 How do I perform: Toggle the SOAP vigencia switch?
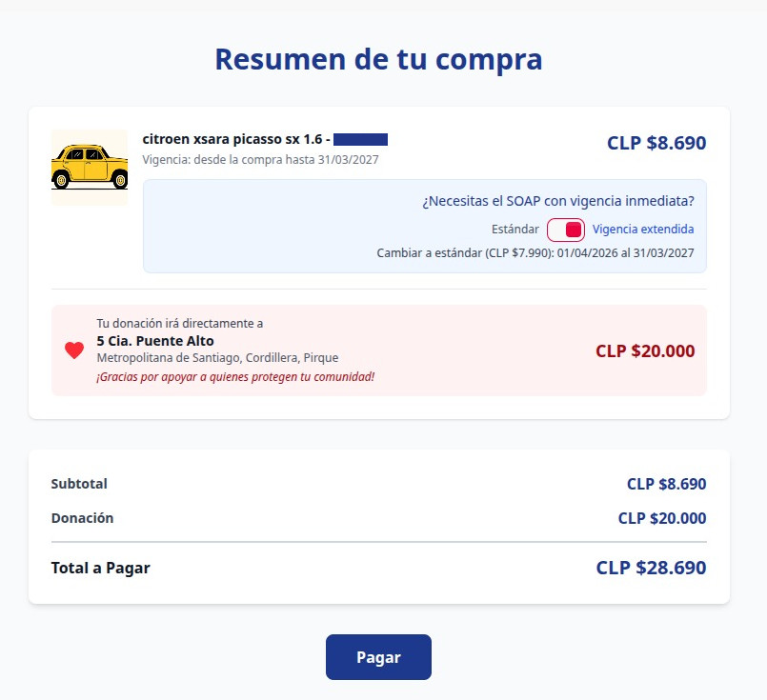point(566,230)
